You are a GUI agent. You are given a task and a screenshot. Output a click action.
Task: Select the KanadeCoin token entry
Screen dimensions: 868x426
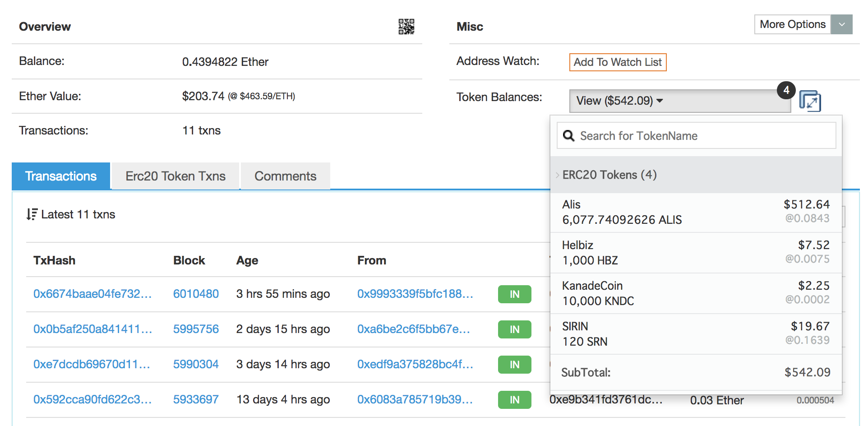[x=696, y=293]
